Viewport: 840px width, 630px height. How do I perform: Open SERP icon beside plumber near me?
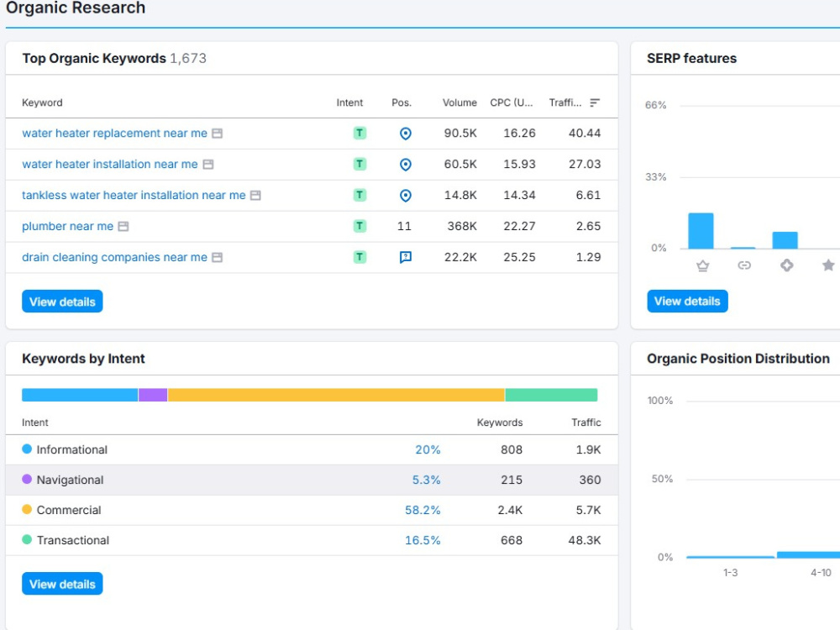123,227
